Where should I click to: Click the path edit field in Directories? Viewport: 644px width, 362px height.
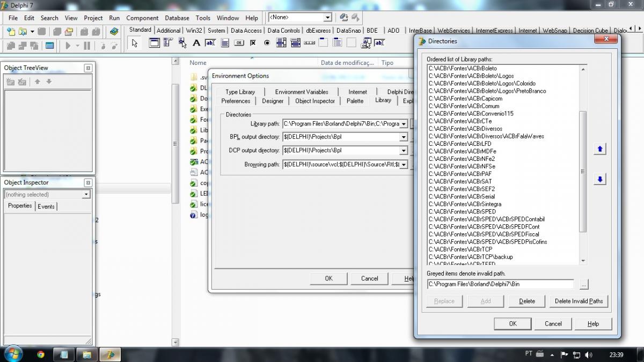pos(500,284)
